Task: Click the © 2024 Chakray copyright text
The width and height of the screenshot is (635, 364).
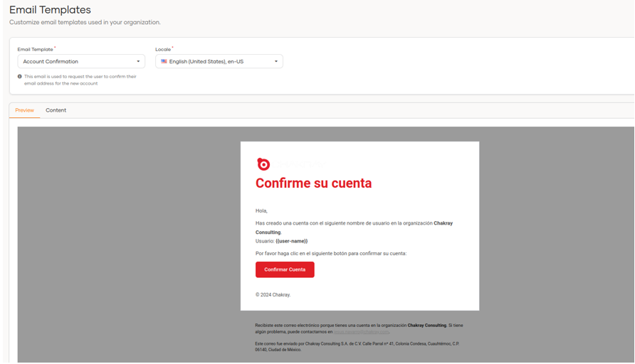Action: pos(273,294)
